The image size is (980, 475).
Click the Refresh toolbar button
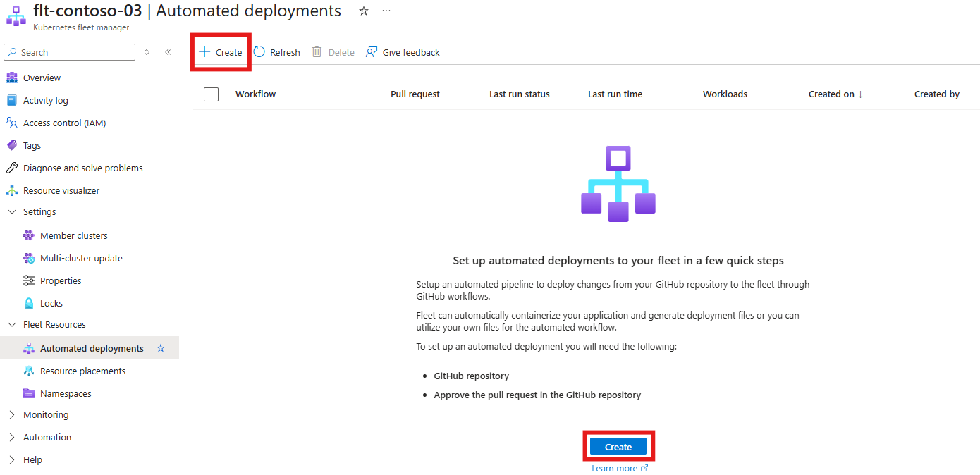(x=277, y=52)
